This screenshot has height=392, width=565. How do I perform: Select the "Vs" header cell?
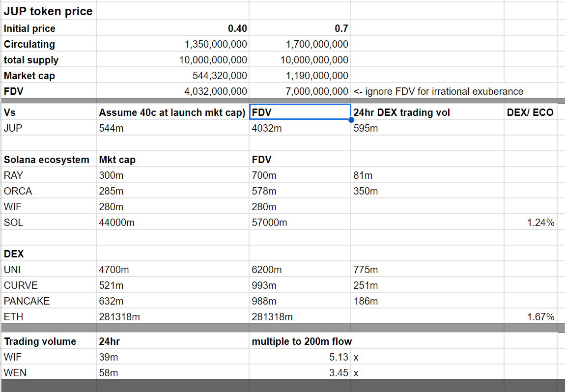pyautogui.click(x=48, y=112)
